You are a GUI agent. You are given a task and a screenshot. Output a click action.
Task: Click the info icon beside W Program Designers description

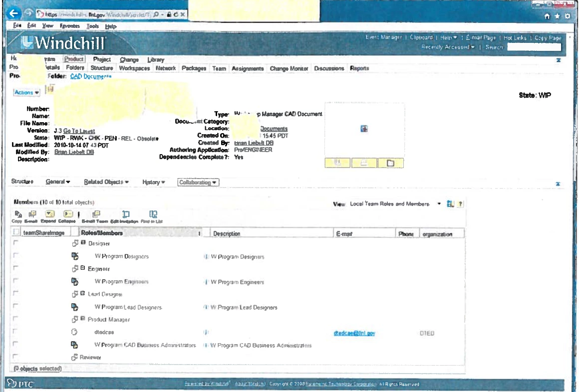[x=206, y=256]
